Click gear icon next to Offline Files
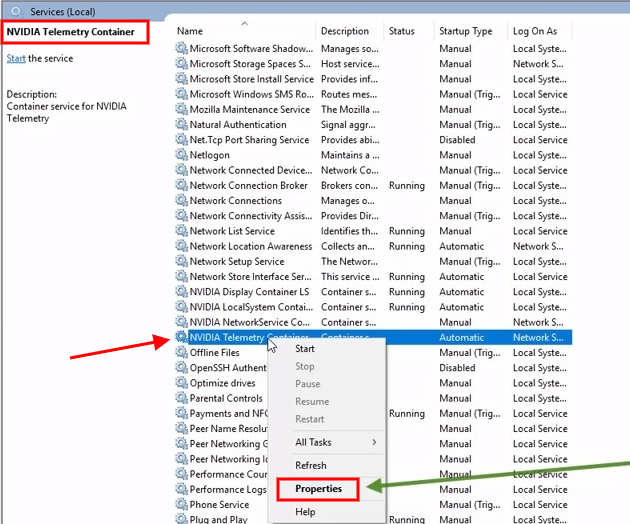 (x=181, y=353)
